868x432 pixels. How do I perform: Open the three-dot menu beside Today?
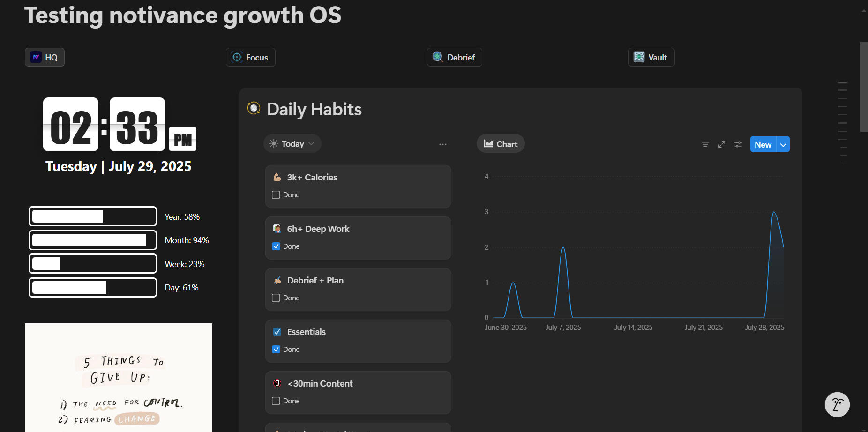[443, 144]
